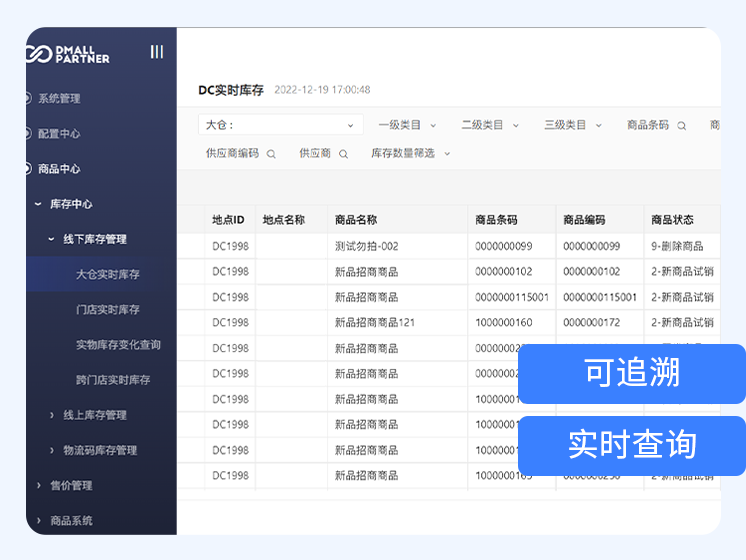Click search icon next to 供应商编码 filter
746x560 pixels.
pos(271,154)
